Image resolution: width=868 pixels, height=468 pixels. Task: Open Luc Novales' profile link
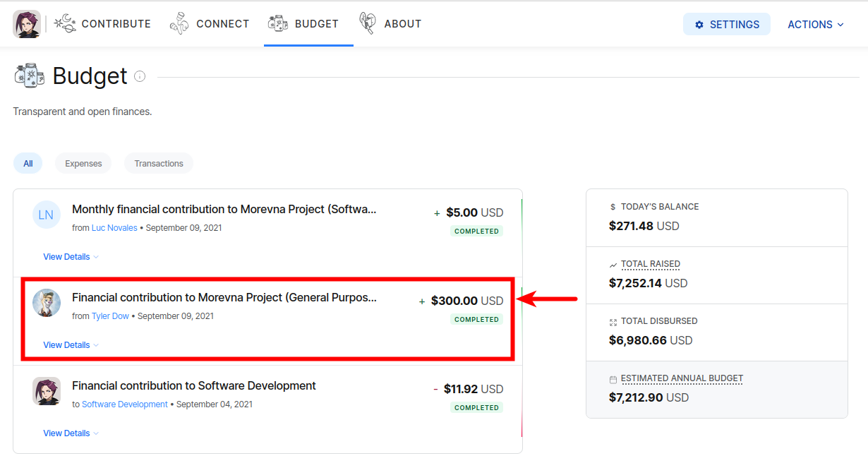[x=114, y=228]
